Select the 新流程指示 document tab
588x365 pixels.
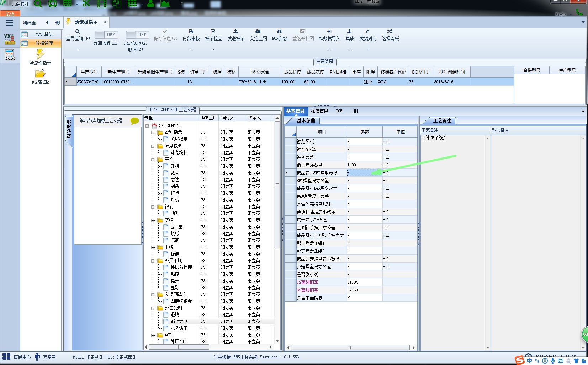pyautogui.click(x=86, y=22)
